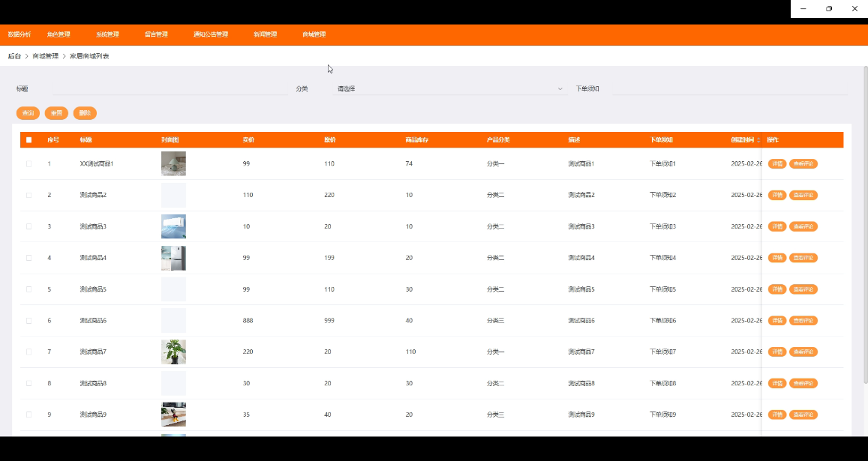Click 查看评论 for 测试商品9
Screen dimensions: 868x461
pos(803,415)
